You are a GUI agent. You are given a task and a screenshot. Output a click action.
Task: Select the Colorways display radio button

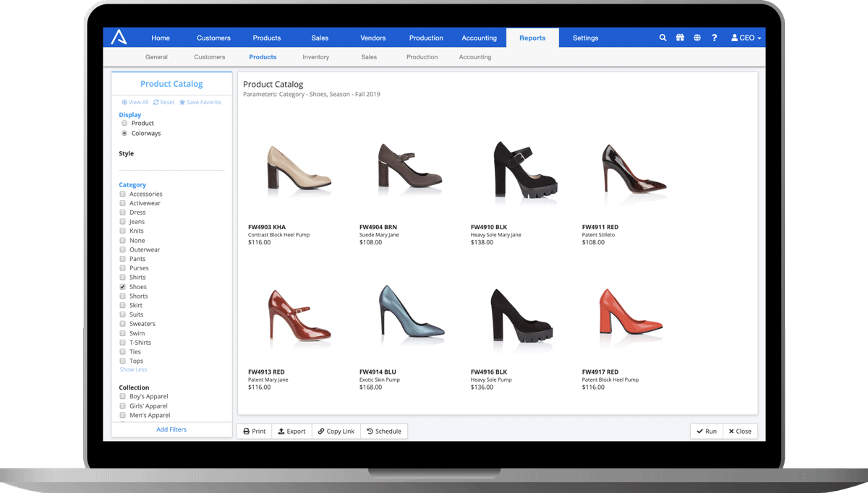pos(124,134)
